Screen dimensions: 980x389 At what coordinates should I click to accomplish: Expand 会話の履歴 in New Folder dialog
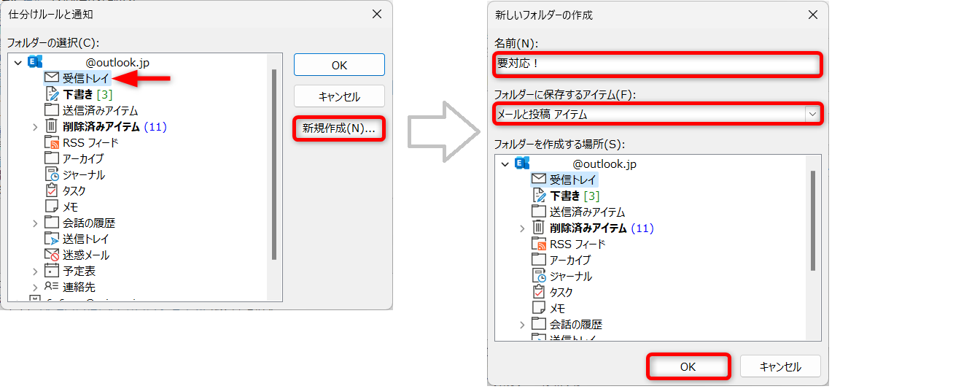[522, 325]
